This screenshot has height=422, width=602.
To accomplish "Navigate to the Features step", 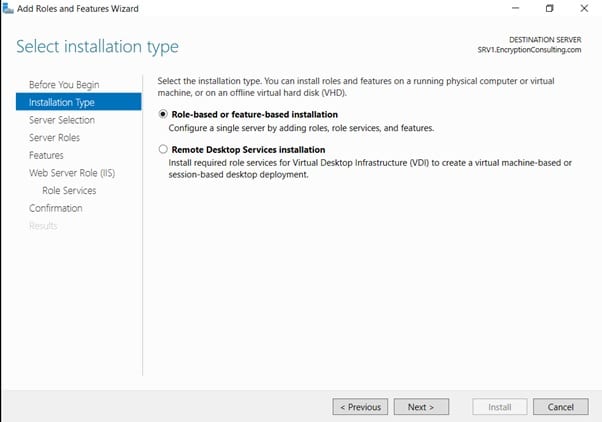I will (46, 156).
